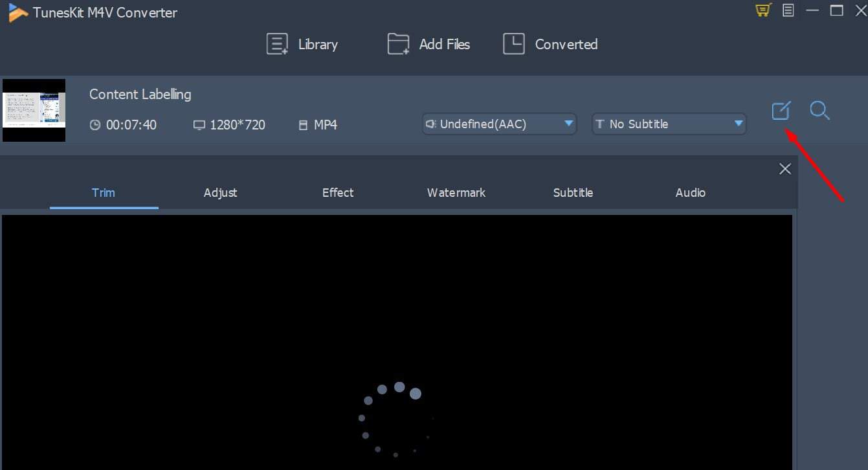Viewport: 868px width, 470px height.
Task: Click the Add Files folder icon
Action: (x=398, y=44)
